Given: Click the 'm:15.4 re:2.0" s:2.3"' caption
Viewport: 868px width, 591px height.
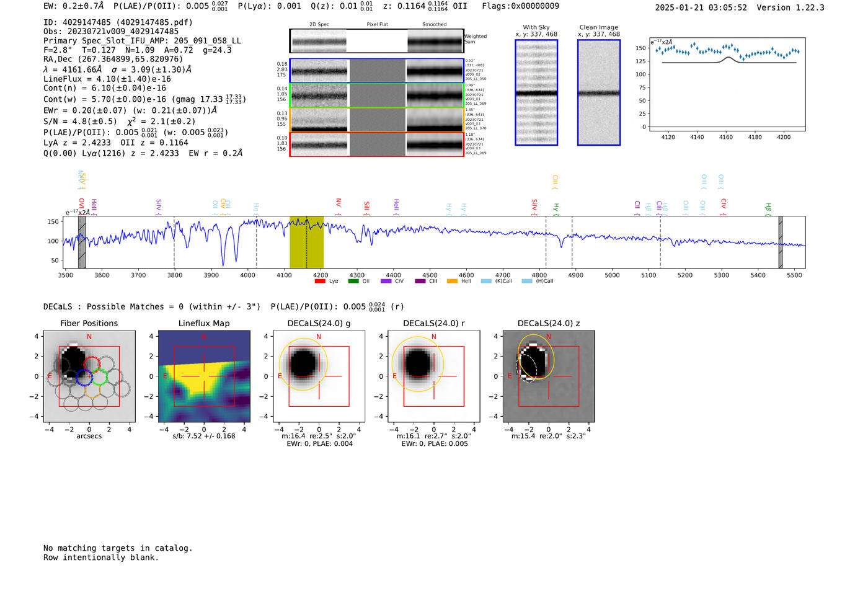Looking at the screenshot, I should pos(549,436).
